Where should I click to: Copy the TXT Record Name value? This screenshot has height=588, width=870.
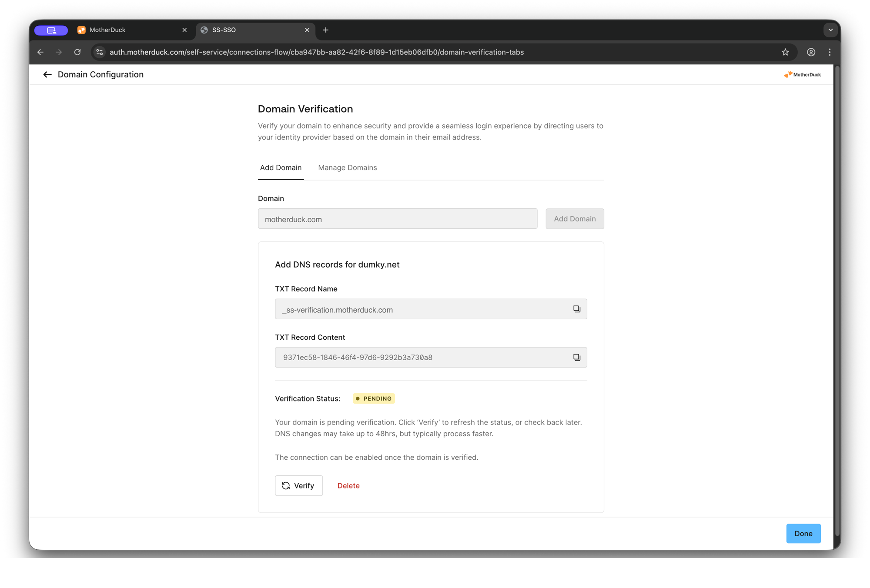click(577, 309)
